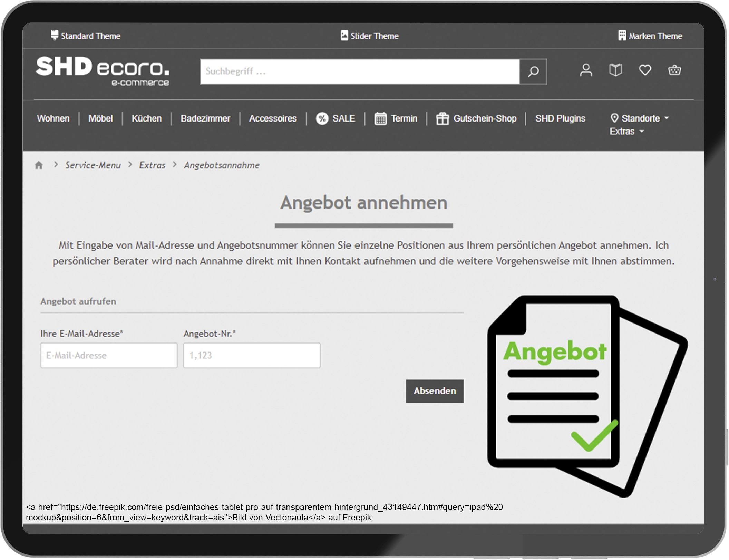
Task: Open Termin with the calendar icon
Action: point(396,119)
